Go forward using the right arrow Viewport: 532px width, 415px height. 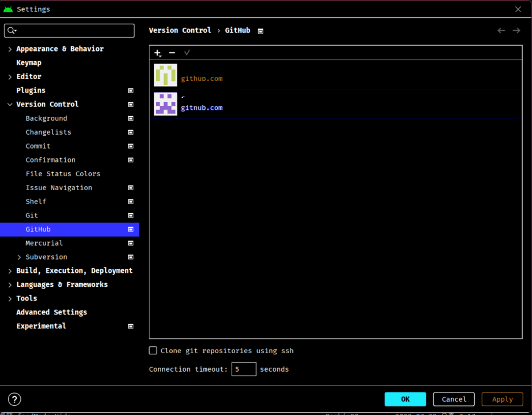(516, 31)
